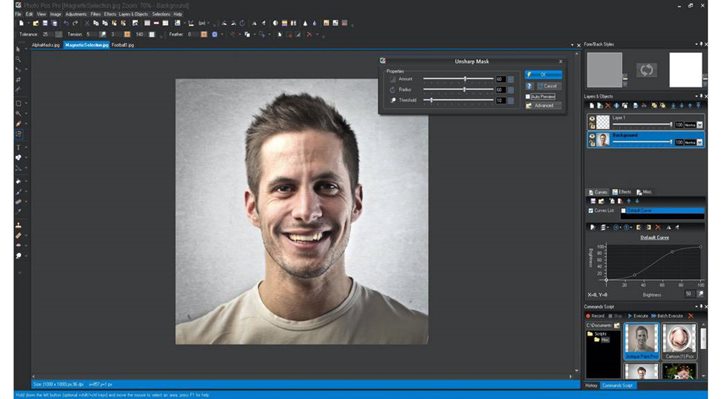
Task: Click OK in Unsharp Mask dialog
Action: [x=543, y=74]
